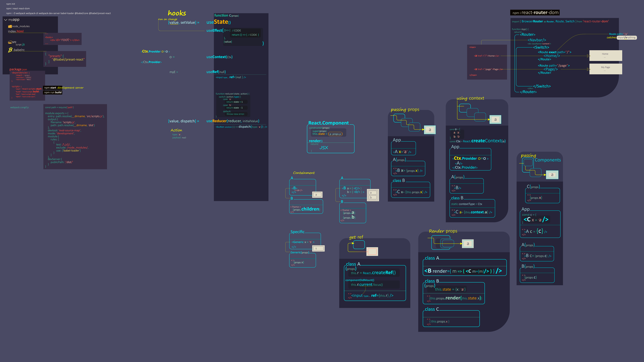Click the open src folder icon

point(10,42)
